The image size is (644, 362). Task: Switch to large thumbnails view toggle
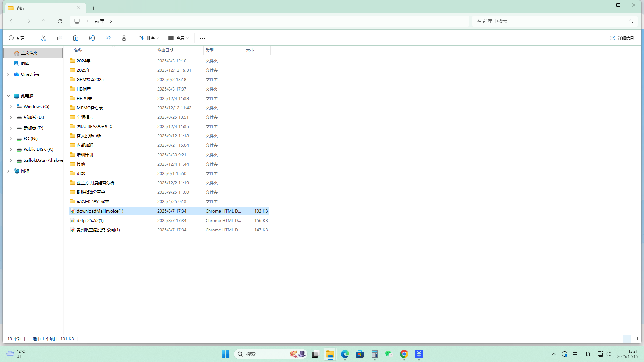pos(636,339)
